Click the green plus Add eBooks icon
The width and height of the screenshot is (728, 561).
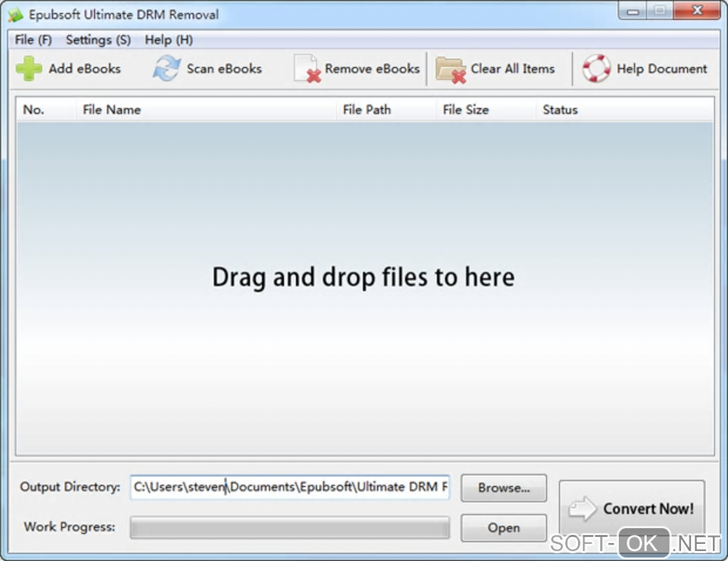coord(29,69)
